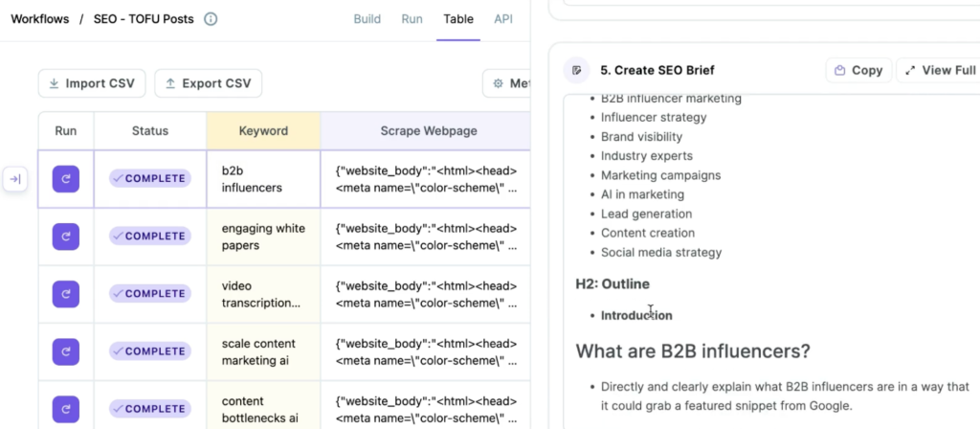
Task: Click the Create SEO Brief step icon
Action: (x=577, y=70)
